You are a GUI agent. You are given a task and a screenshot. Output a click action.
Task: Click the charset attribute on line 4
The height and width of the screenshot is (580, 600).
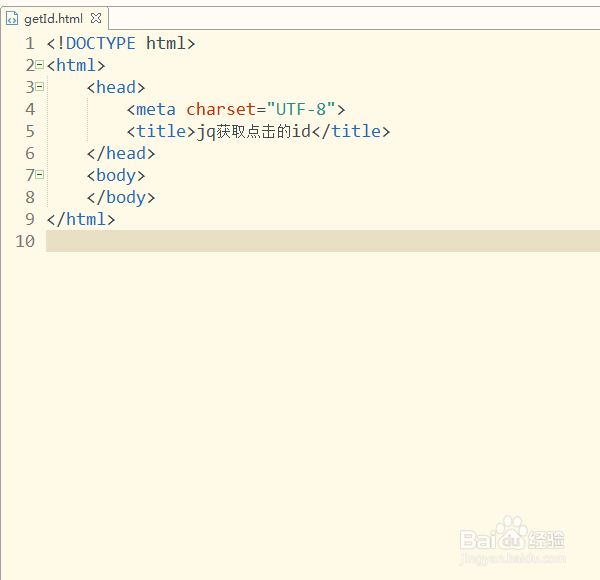tap(221, 109)
